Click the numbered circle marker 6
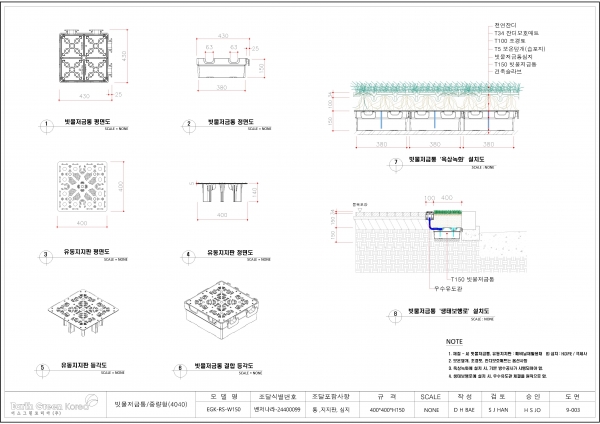 [x=180, y=370]
